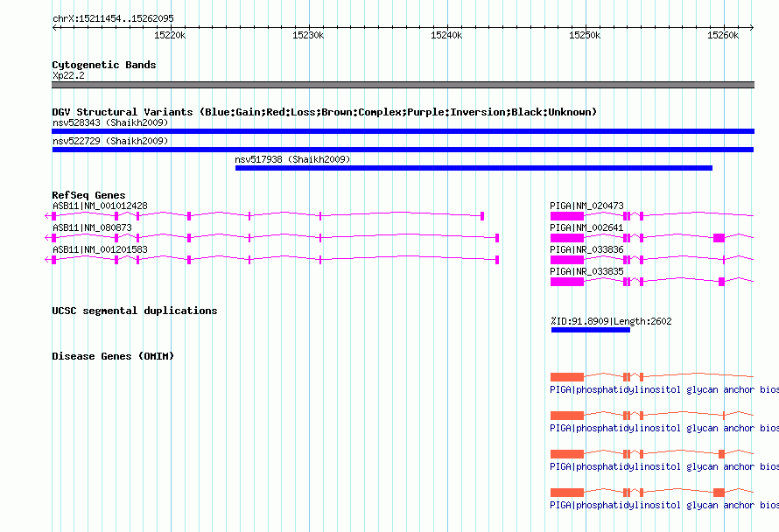The image size is (779, 532).
Task: Click the segmental duplication bar %ID:91.8909
Action: (x=591, y=330)
